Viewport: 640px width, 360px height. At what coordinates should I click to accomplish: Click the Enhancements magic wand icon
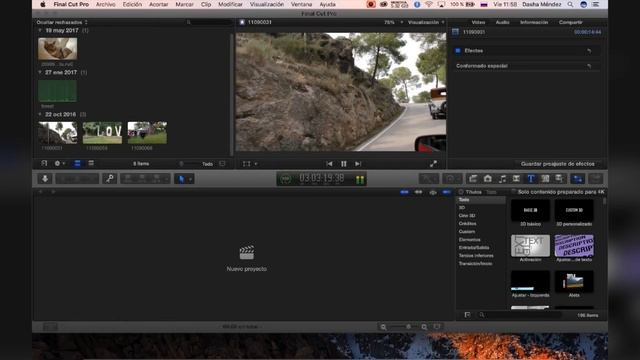point(429,178)
